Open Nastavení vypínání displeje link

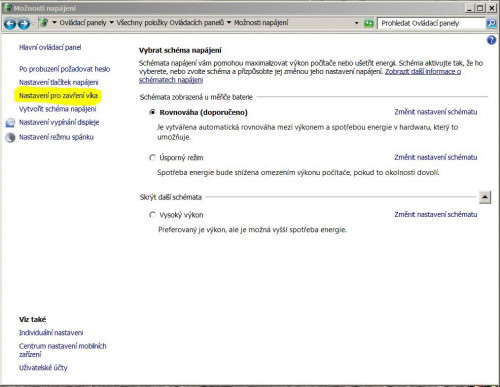pos(59,122)
